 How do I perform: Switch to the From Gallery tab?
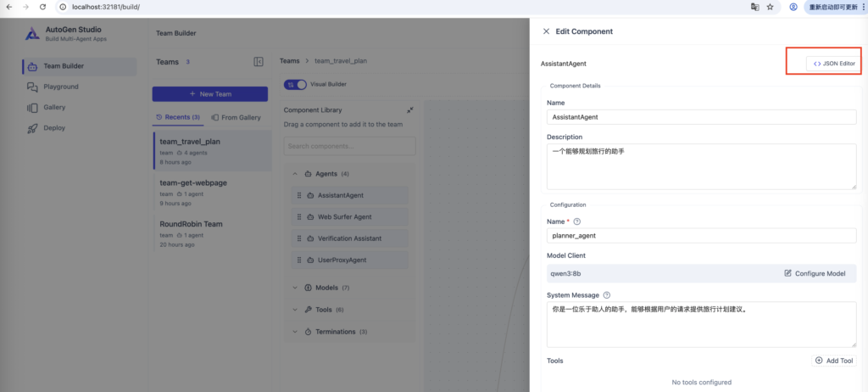click(x=236, y=117)
